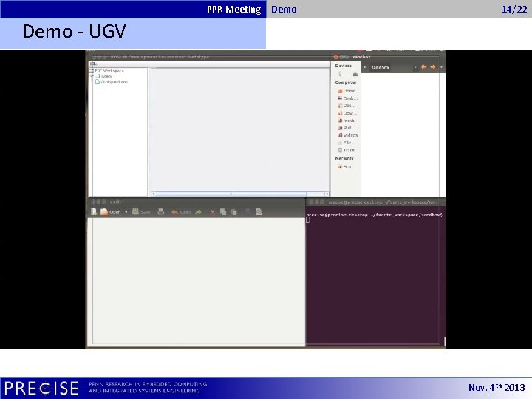Click the Print icon in gedit toolbar
This screenshot has height=399, width=532.
(161, 212)
